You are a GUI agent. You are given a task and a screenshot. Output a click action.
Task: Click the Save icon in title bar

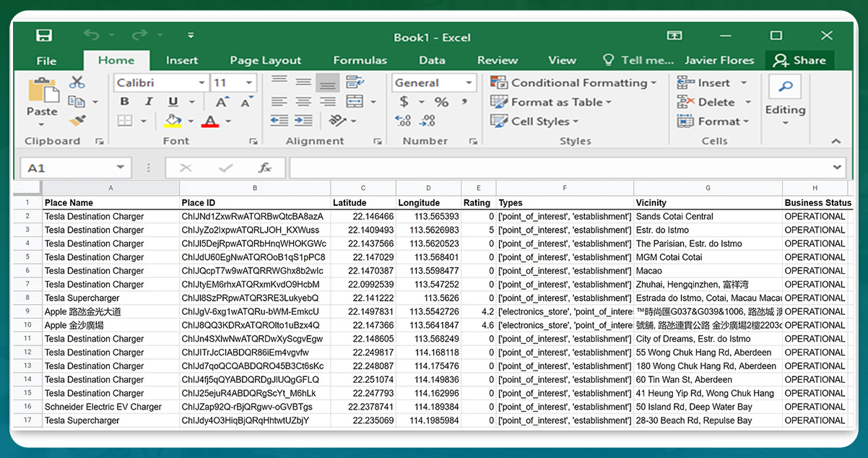pos(44,35)
